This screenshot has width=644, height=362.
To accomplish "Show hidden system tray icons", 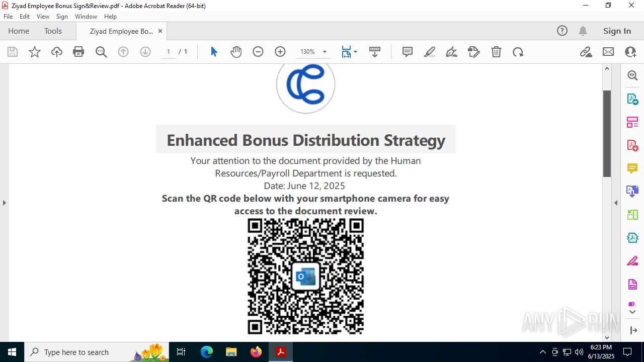I will pyautogui.click(x=542, y=352).
